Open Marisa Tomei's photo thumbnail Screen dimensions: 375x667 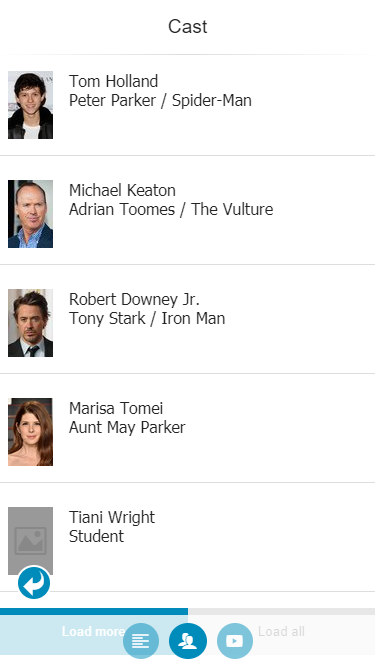click(31, 432)
